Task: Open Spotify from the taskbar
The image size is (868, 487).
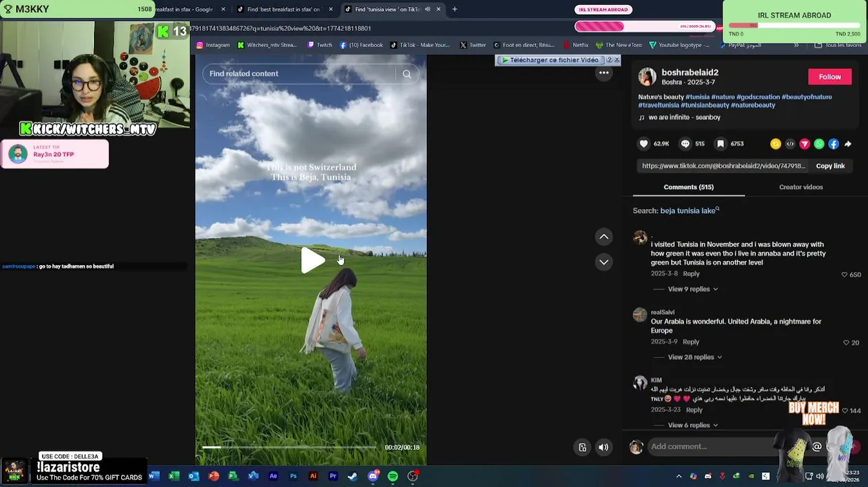Action: pyautogui.click(x=392, y=476)
